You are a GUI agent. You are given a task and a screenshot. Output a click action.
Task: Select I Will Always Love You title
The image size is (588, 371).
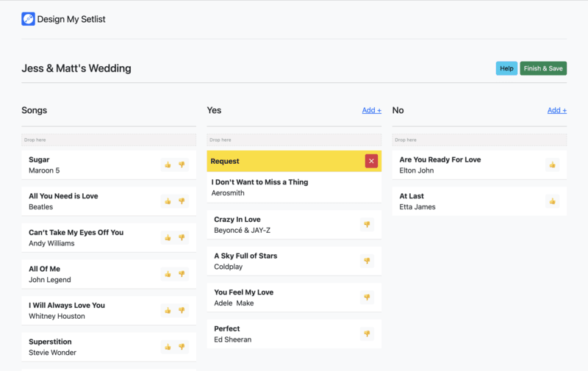[x=67, y=305]
